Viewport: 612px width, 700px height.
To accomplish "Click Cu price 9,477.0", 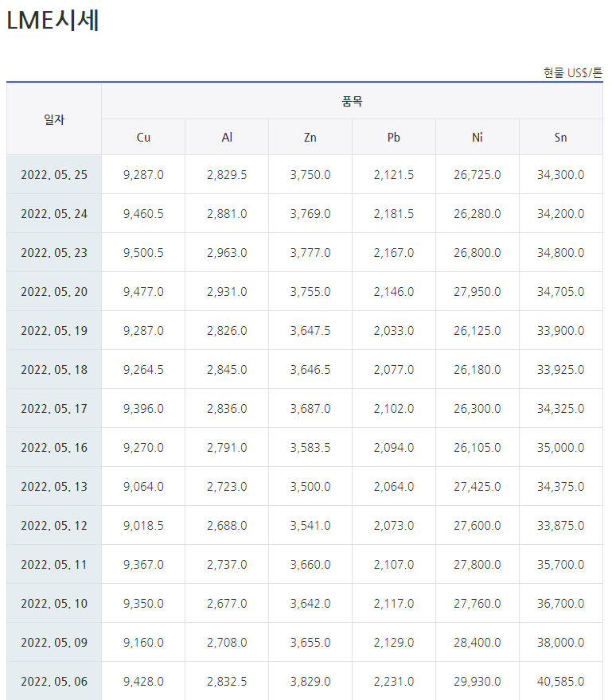I will point(143,291).
